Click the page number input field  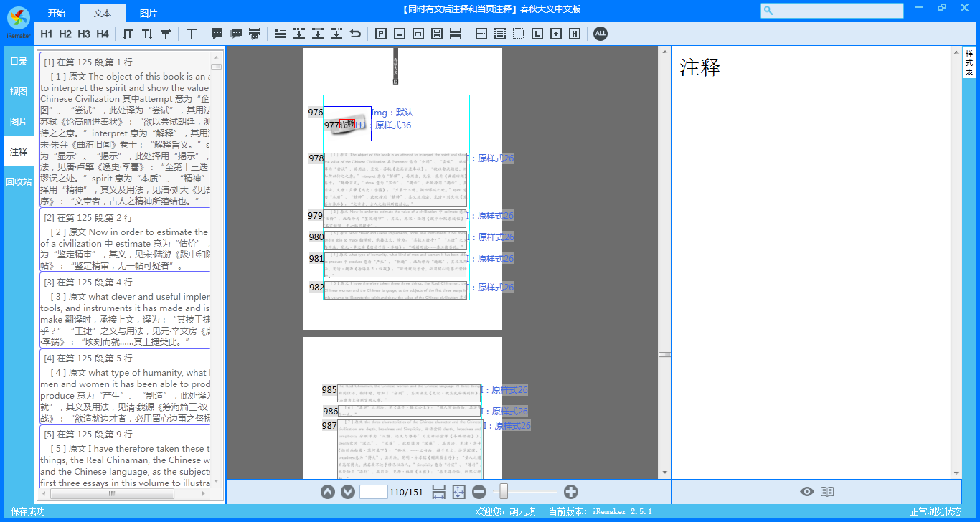coord(373,492)
